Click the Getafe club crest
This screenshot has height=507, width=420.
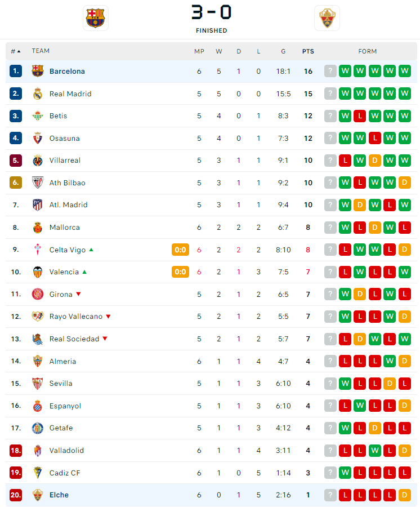(38, 428)
